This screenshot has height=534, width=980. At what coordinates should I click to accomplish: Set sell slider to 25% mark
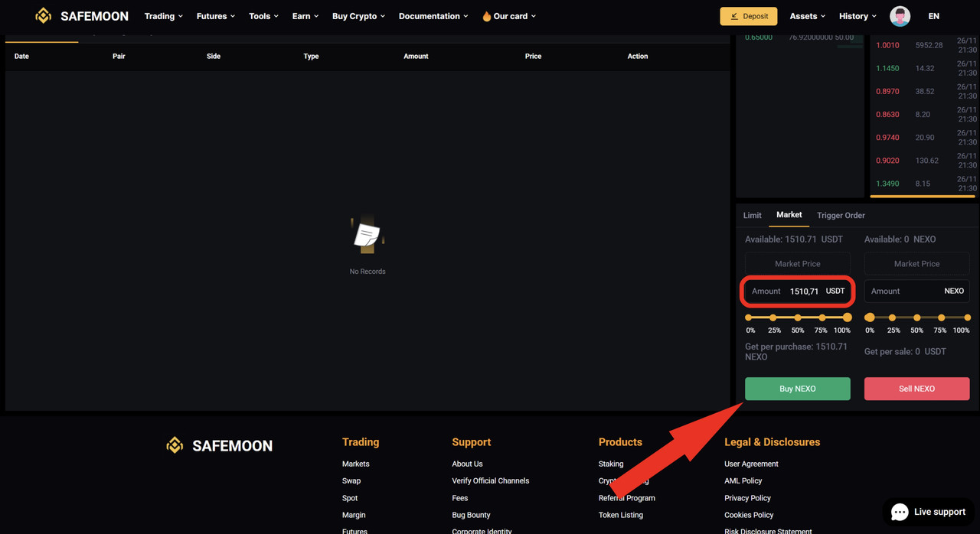point(893,317)
